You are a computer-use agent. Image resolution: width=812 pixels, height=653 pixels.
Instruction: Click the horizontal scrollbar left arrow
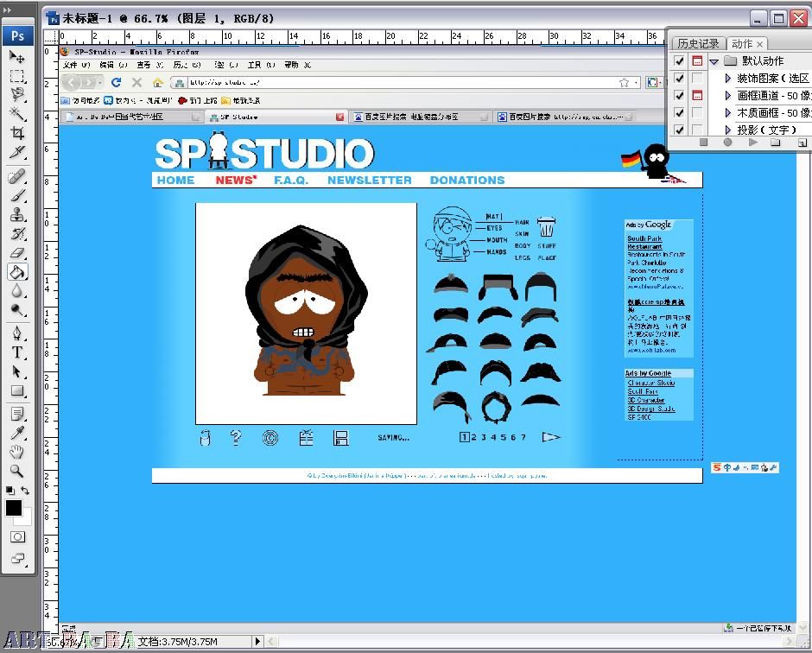point(271,642)
